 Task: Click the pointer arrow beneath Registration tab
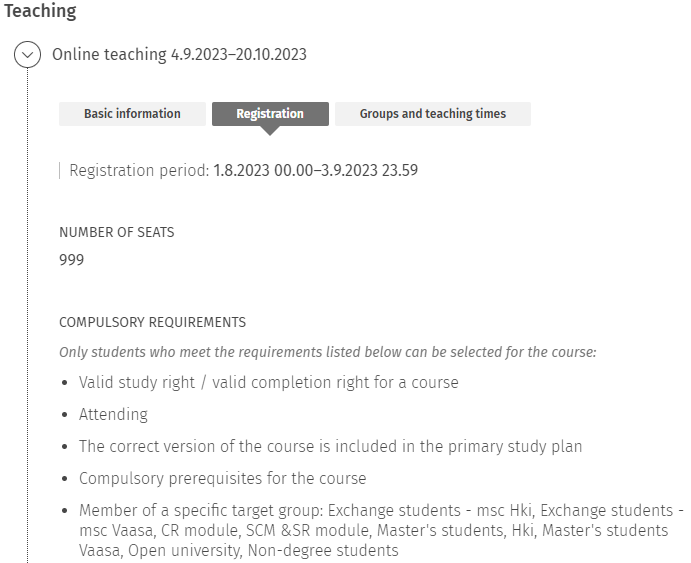(270, 130)
